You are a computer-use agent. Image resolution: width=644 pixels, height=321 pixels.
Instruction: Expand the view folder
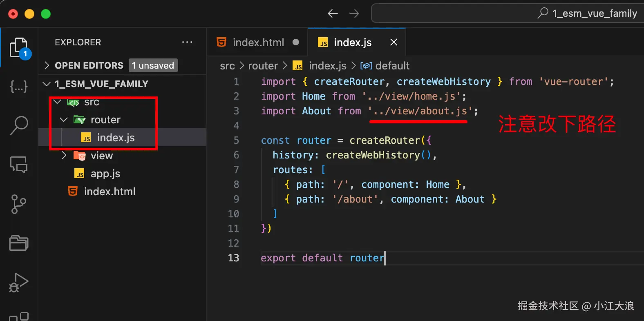(101, 156)
